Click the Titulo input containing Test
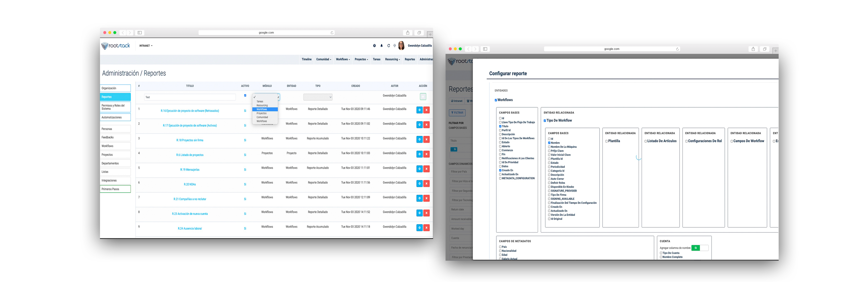The height and width of the screenshot is (282, 868). pos(190,97)
